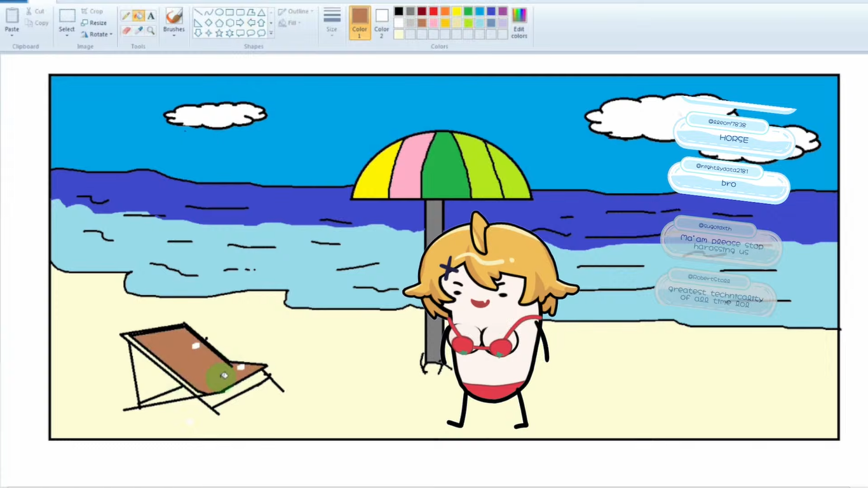Choose the Down arrow shape

[x=198, y=33]
